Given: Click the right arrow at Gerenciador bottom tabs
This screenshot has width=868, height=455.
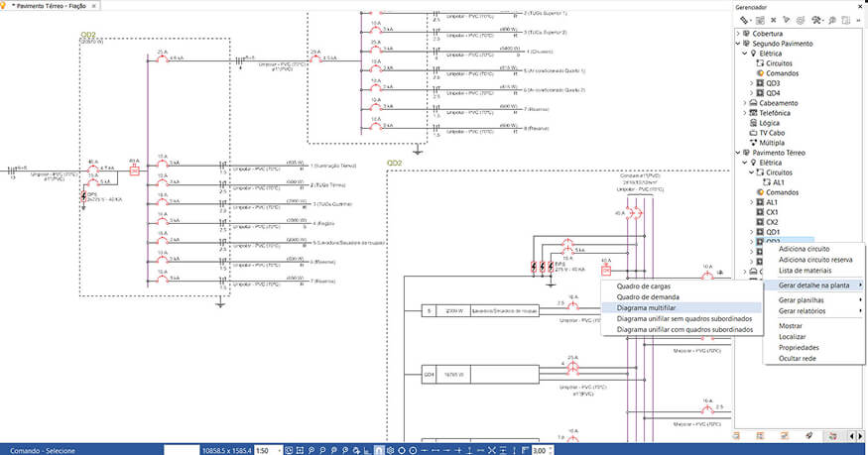Looking at the screenshot, I should coord(860,436).
